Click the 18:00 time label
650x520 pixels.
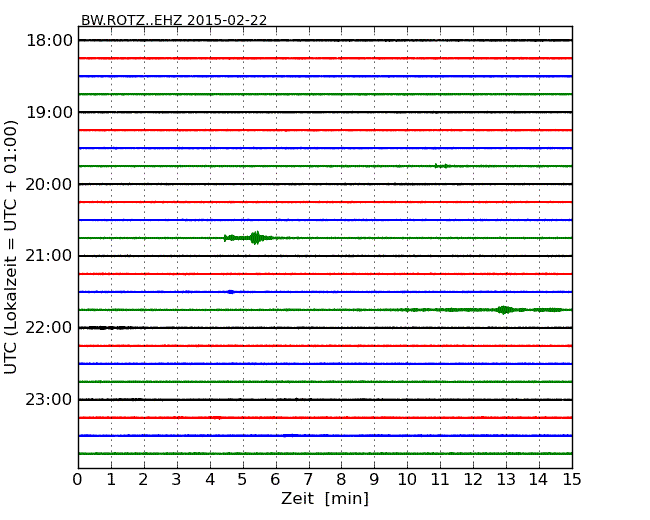click(x=49, y=41)
